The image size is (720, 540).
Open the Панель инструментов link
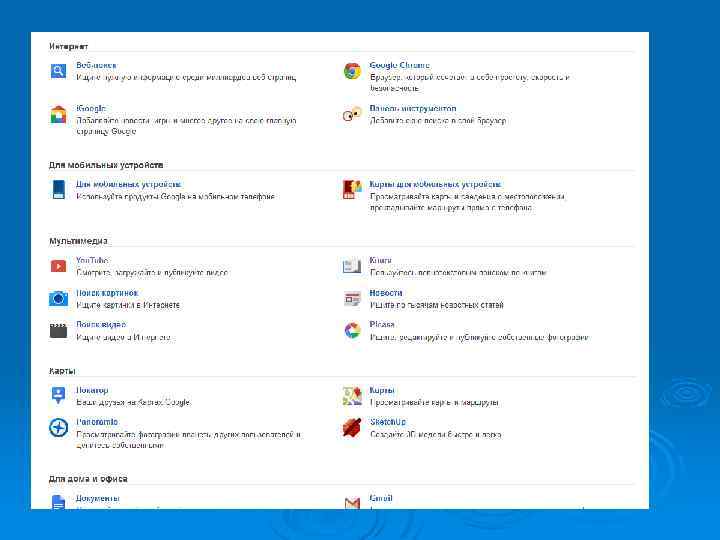point(412,108)
